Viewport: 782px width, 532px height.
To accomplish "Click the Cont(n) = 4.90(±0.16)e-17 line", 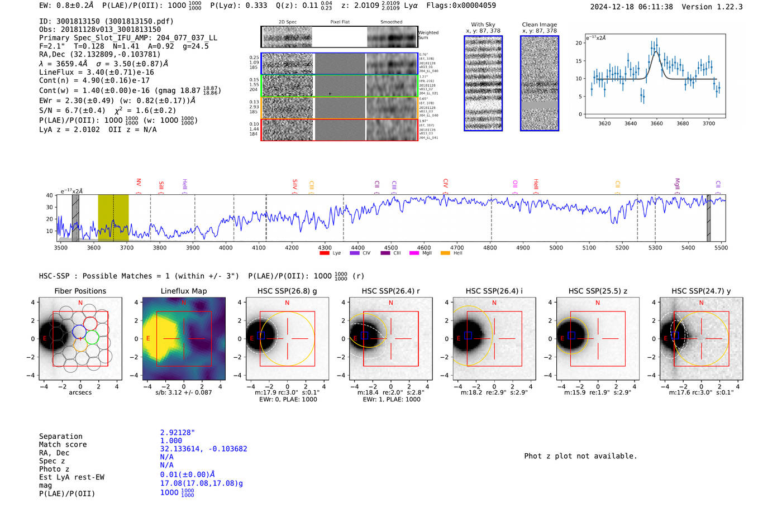I will [94, 80].
